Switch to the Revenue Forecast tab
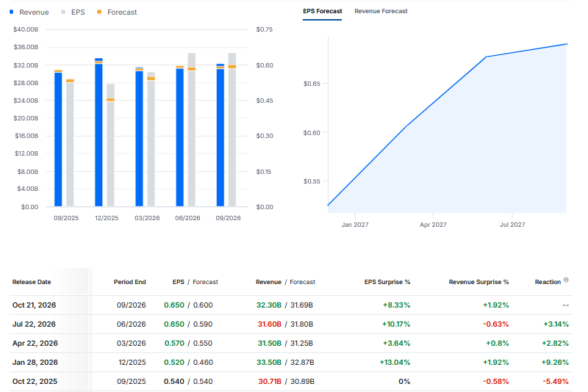588x392 pixels. coord(381,11)
